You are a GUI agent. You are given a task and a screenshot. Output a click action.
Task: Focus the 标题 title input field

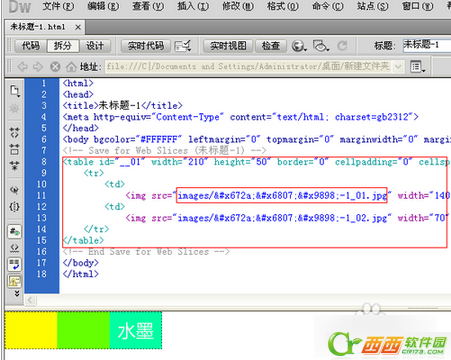427,45
